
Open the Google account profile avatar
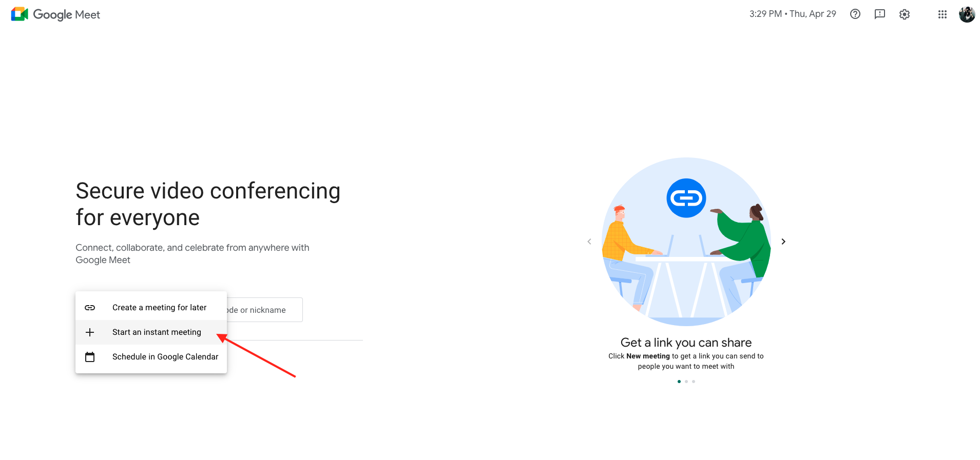point(967,14)
